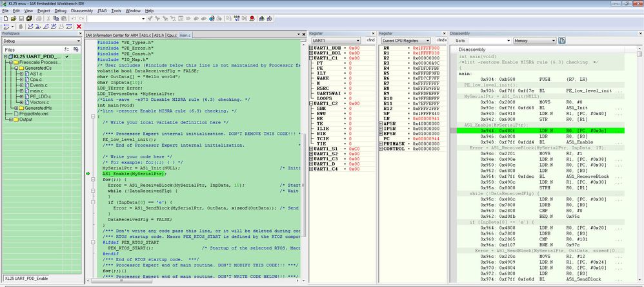Click the New document toolbar icon

(x=6, y=19)
